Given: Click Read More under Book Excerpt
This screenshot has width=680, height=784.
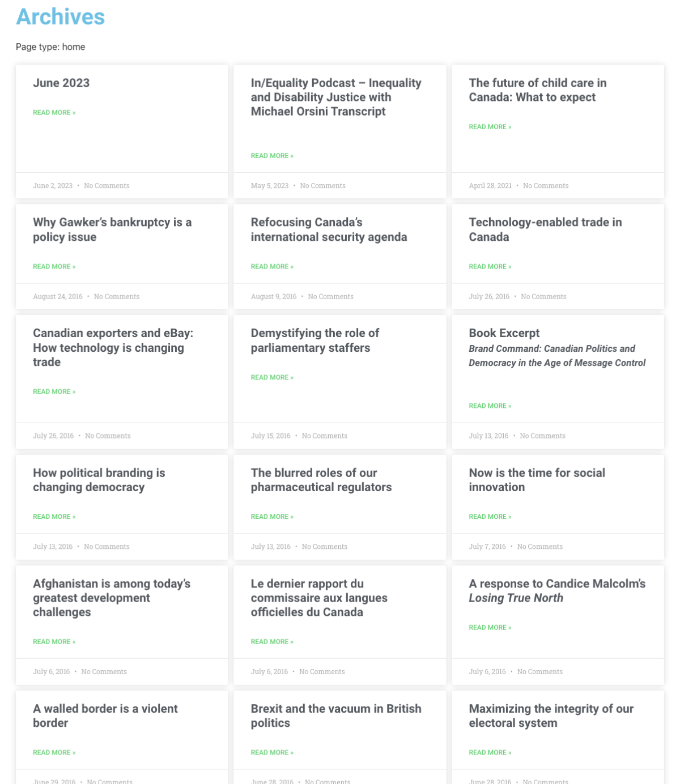Looking at the screenshot, I should (x=490, y=406).
